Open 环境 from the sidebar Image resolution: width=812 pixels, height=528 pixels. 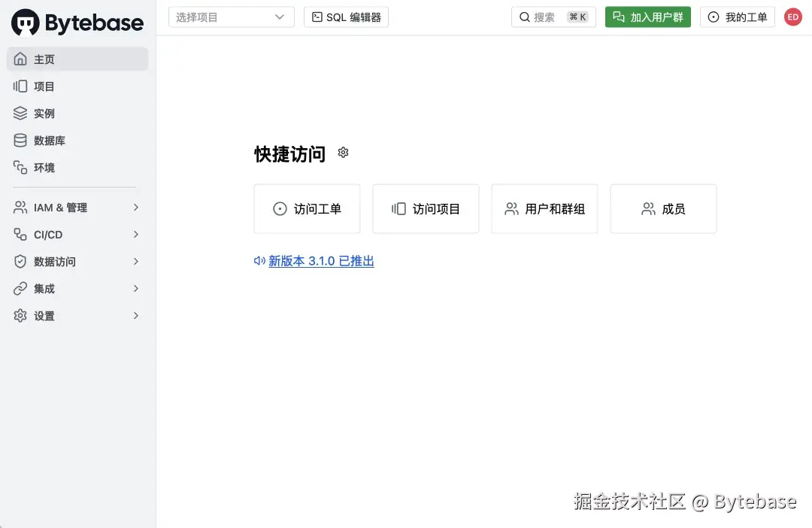pos(44,167)
